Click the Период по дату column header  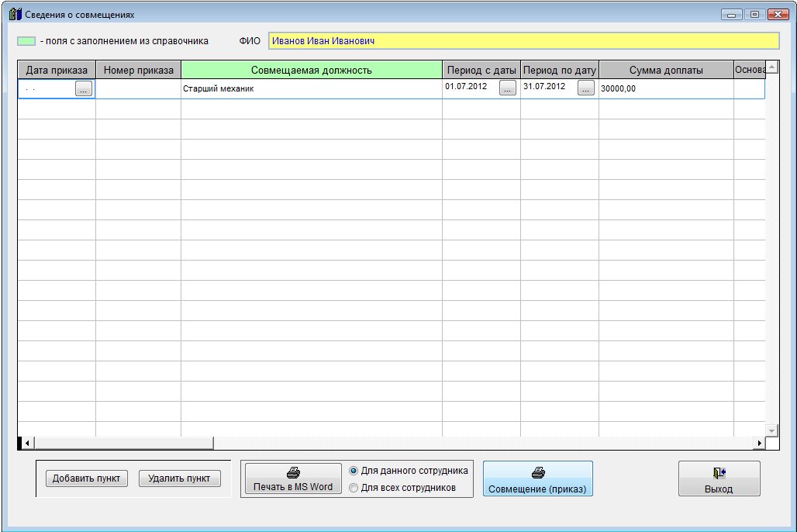click(x=560, y=71)
